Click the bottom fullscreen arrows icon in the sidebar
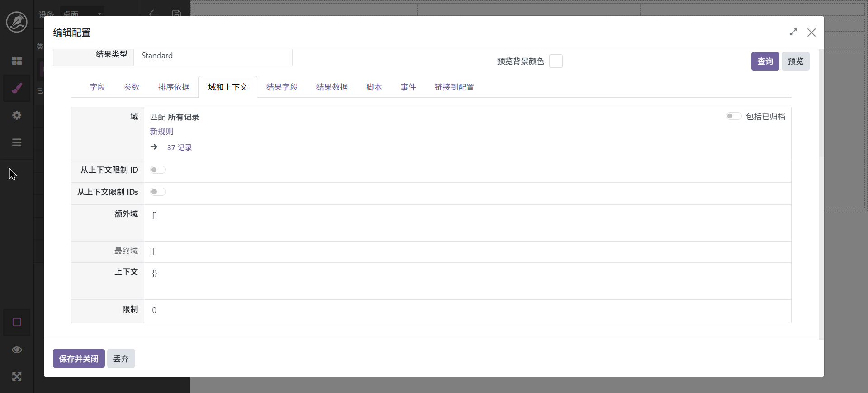Image resolution: width=868 pixels, height=393 pixels. (x=17, y=377)
